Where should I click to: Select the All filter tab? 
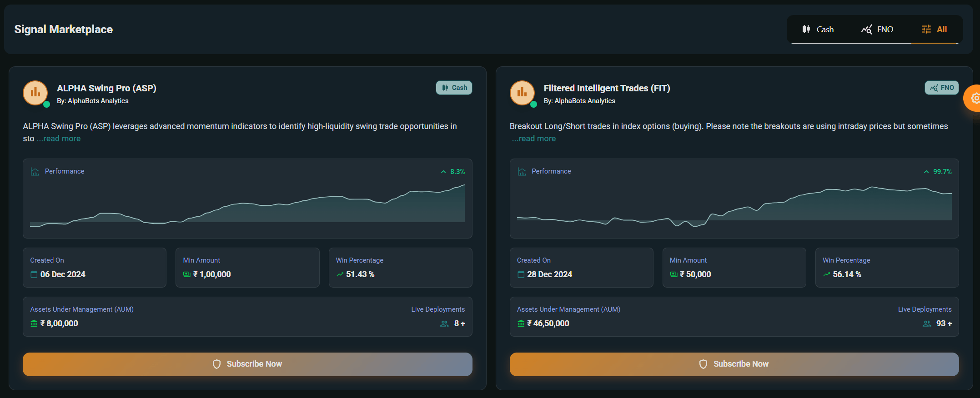tap(934, 30)
